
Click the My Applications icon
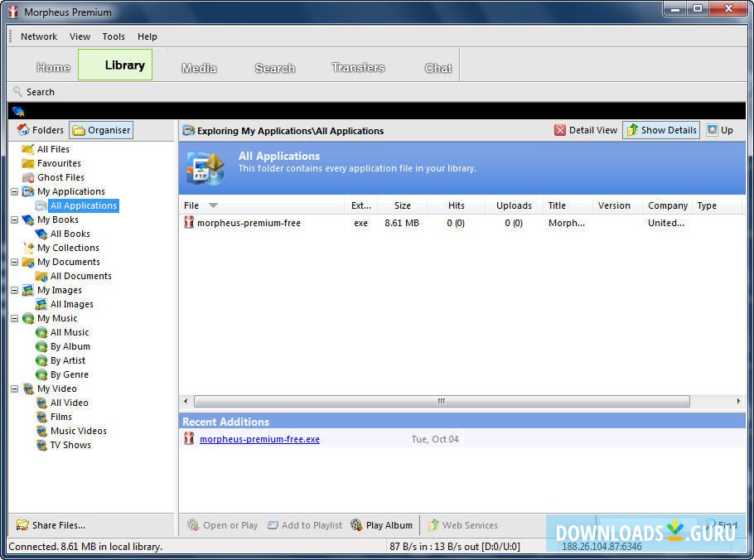coord(28,191)
